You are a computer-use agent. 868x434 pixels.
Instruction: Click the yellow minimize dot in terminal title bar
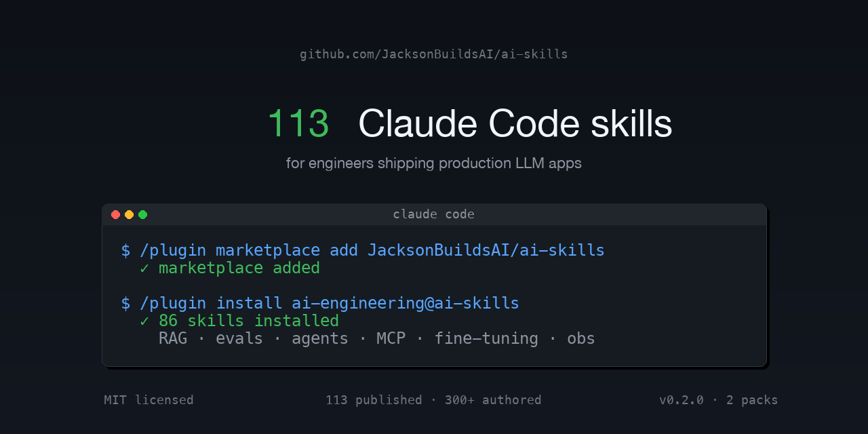click(x=129, y=214)
